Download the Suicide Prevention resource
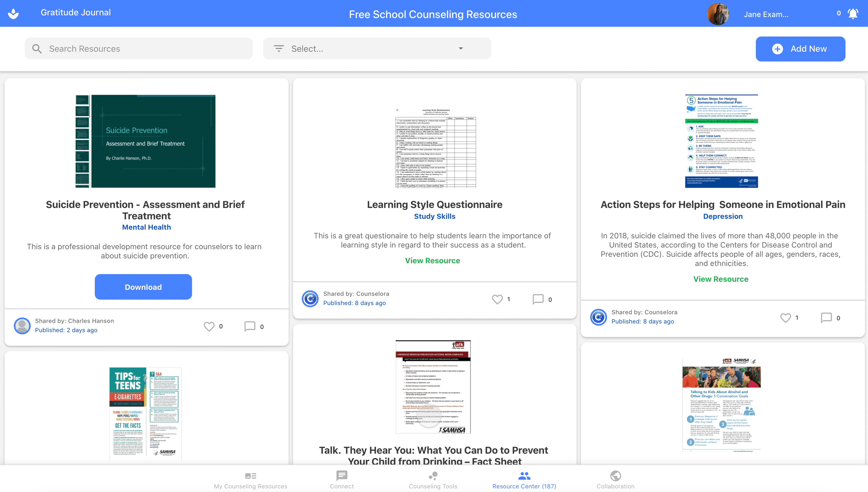The width and height of the screenshot is (868, 492). pyautogui.click(x=143, y=287)
